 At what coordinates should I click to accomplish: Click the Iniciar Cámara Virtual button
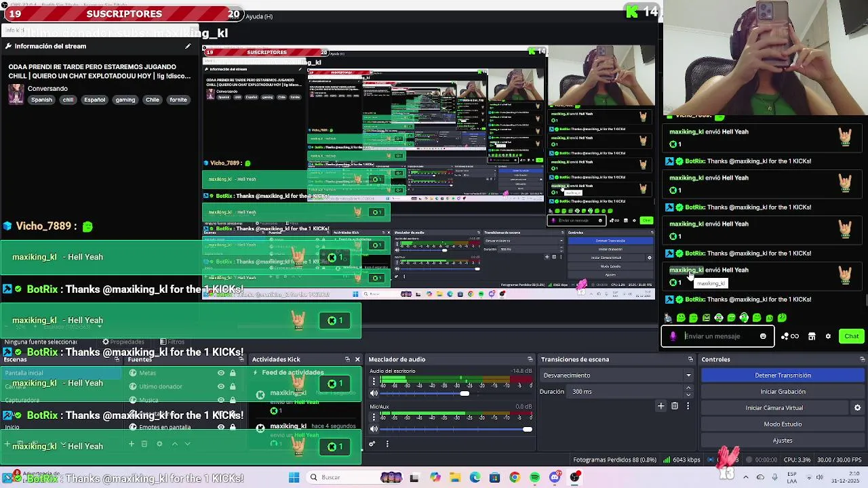click(x=774, y=408)
